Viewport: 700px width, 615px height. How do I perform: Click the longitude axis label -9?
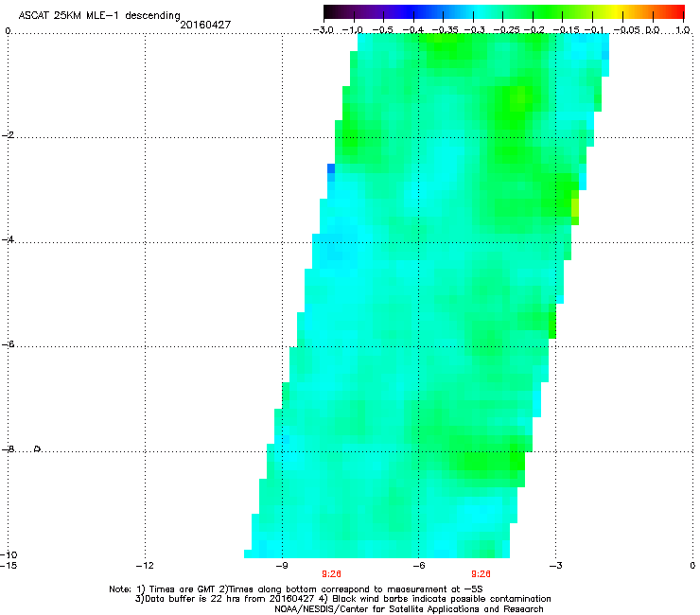[282, 566]
